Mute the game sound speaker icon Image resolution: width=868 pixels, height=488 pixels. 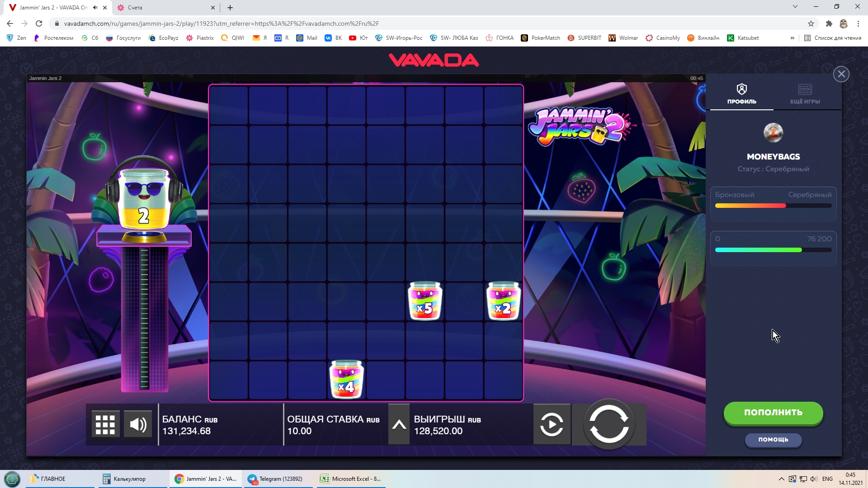point(138,424)
